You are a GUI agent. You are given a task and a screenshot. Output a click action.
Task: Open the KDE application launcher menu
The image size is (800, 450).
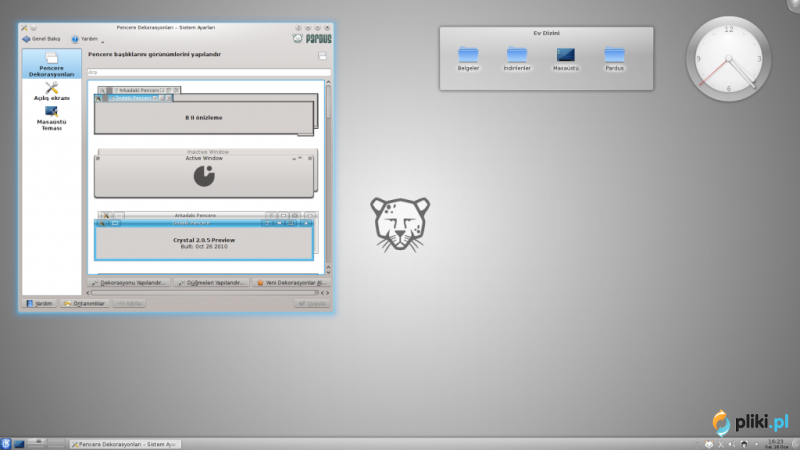point(6,444)
